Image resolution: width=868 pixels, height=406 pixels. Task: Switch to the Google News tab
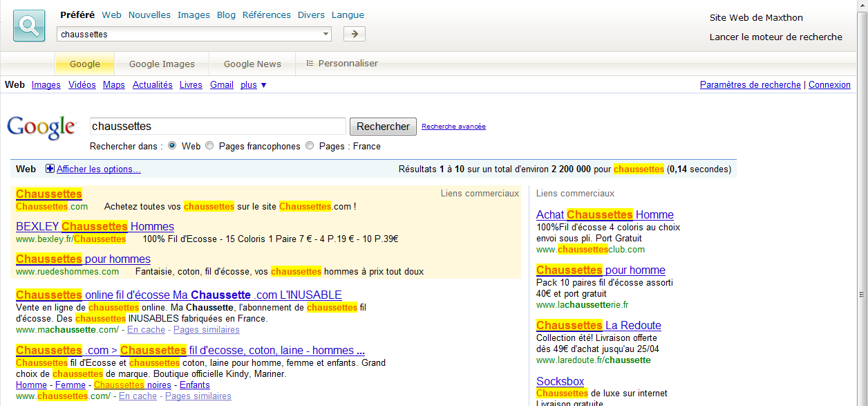[x=252, y=64]
